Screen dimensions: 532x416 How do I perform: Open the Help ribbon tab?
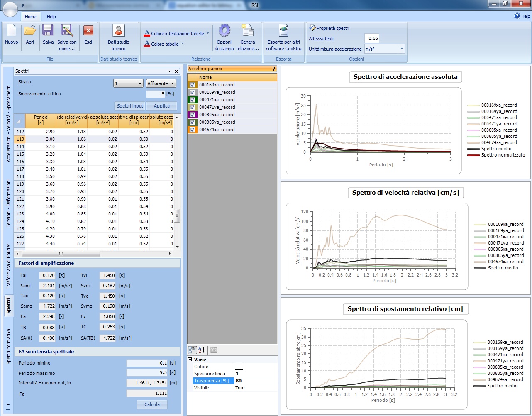point(51,17)
